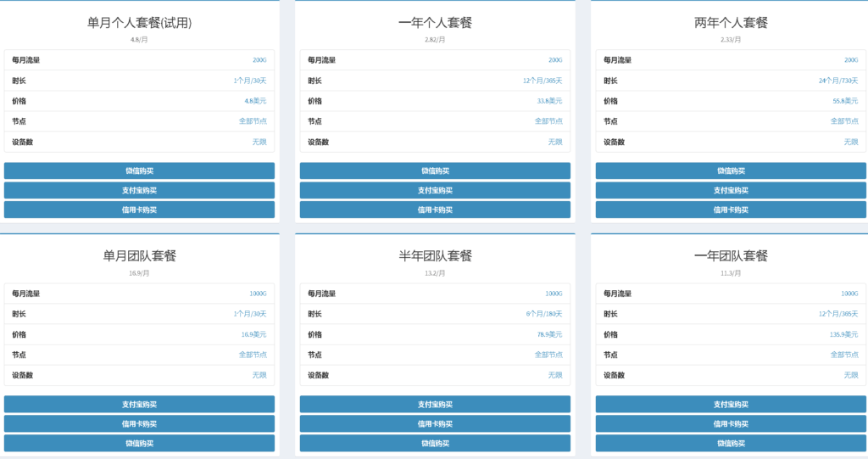
Task: Purchase 半年团队套餐 via 微信购买
Action: coord(435,443)
